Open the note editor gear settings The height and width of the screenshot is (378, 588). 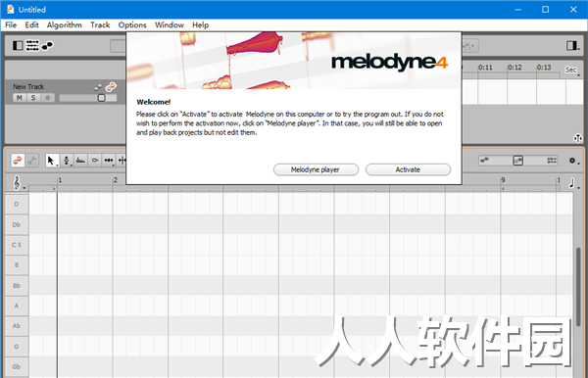tap(573, 161)
